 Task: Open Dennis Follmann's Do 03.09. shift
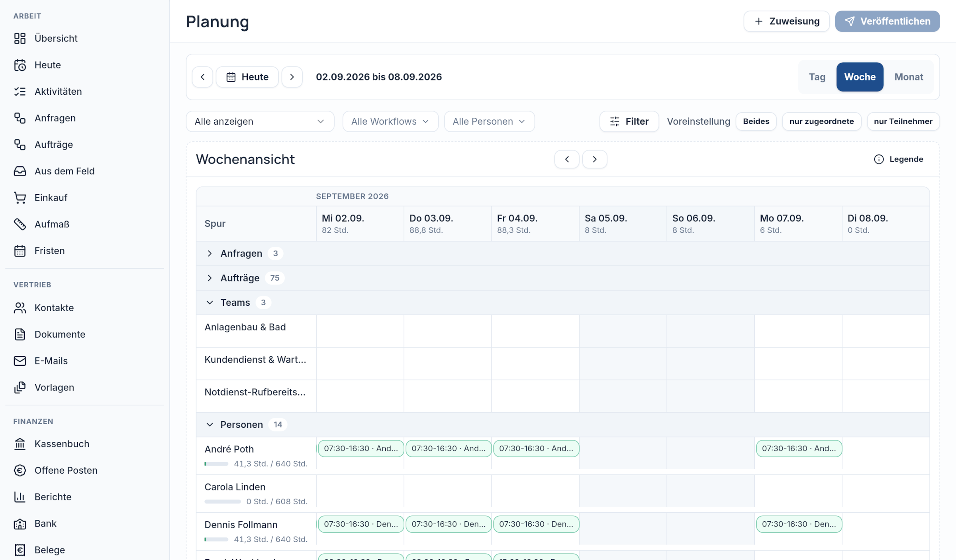(449, 524)
